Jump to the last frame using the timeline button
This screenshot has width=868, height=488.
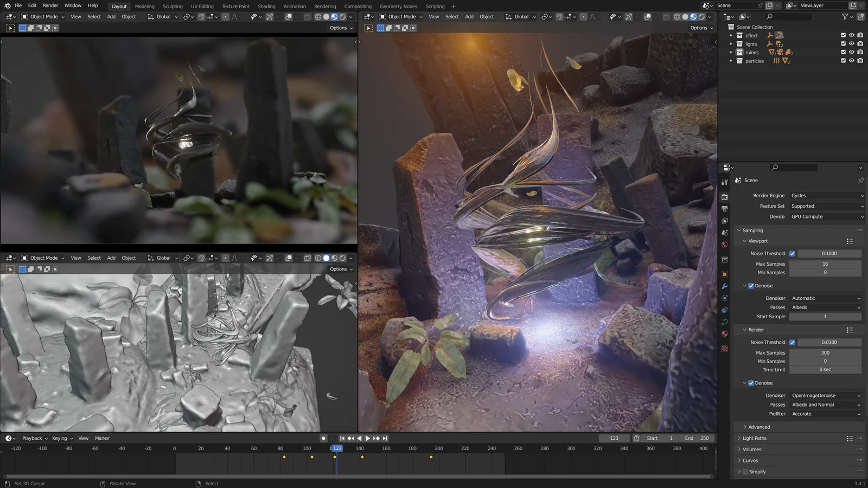(385, 438)
